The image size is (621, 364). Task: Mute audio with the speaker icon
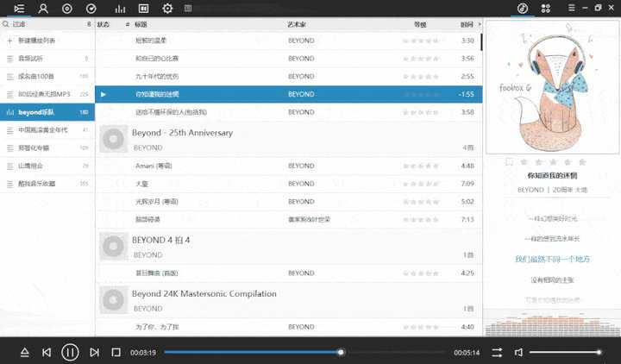pyautogui.click(x=518, y=352)
